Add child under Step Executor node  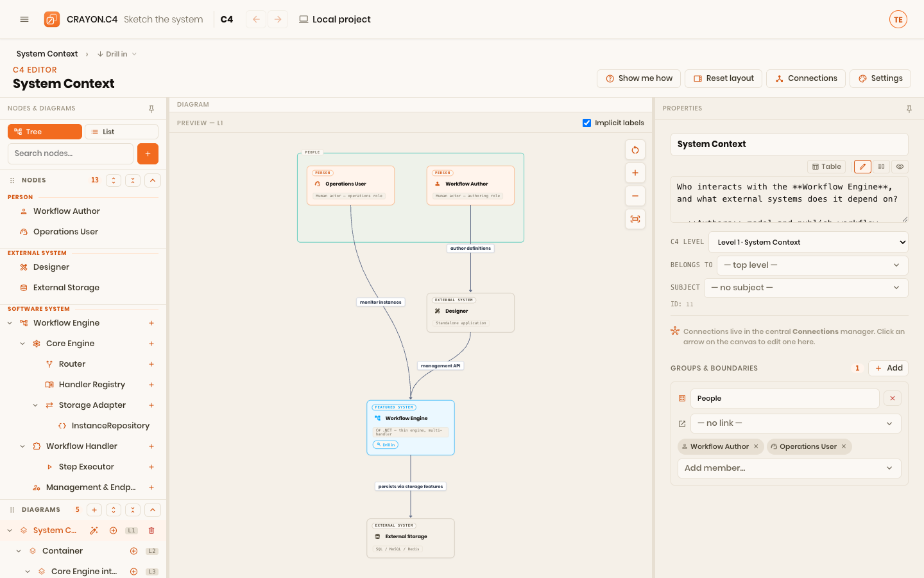[x=151, y=467]
